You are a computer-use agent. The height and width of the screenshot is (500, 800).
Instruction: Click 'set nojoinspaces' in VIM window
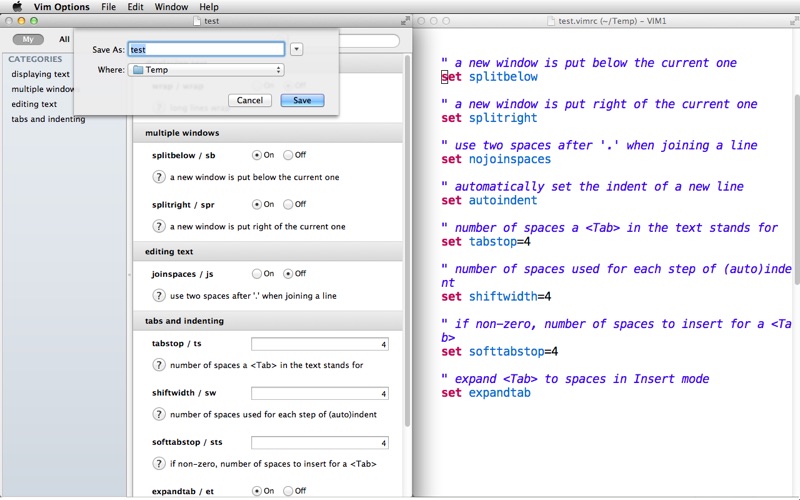coord(496,159)
